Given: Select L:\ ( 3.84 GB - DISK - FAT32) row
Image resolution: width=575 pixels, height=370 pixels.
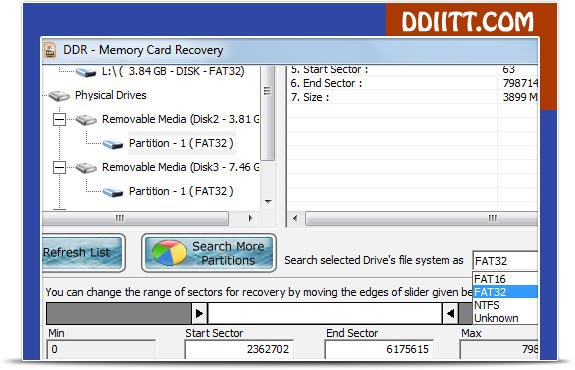Looking at the screenshot, I should [x=173, y=71].
